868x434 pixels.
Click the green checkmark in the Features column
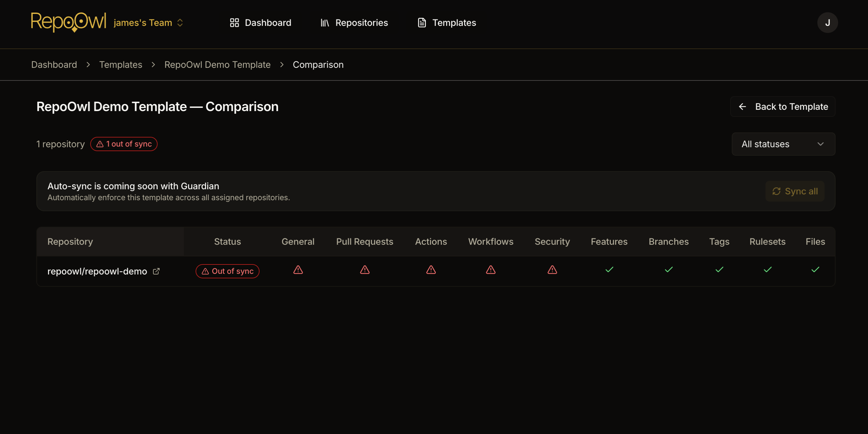[x=609, y=270]
